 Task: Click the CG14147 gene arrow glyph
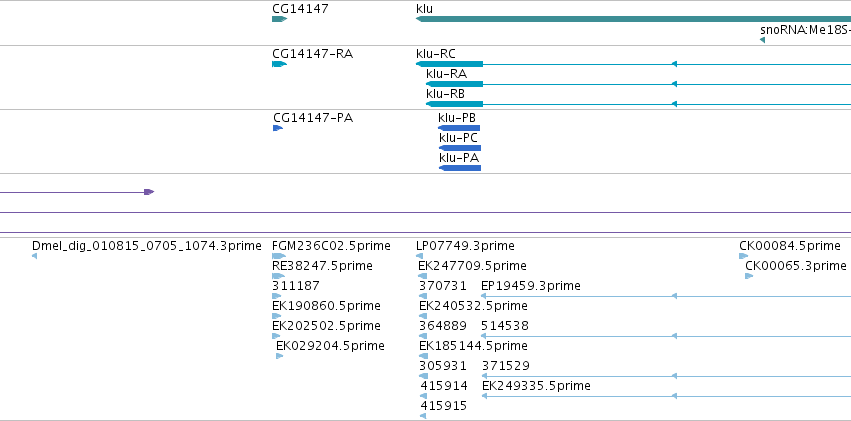(x=280, y=19)
